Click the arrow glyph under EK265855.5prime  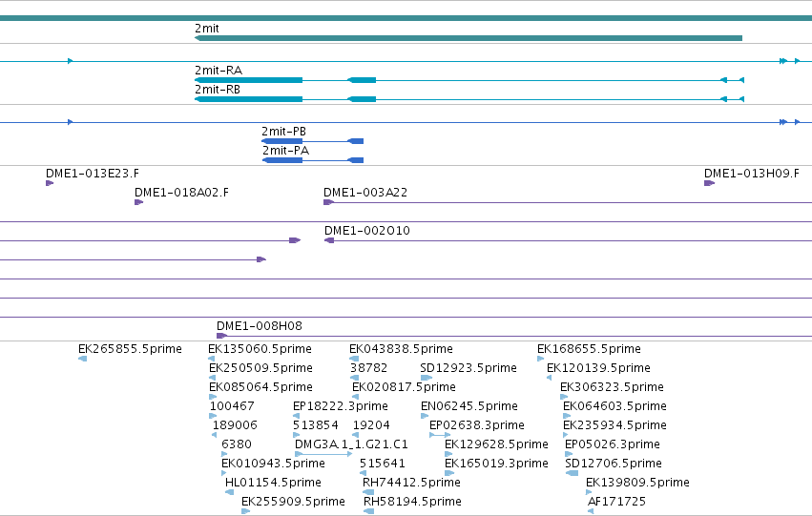pyautogui.click(x=82, y=359)
